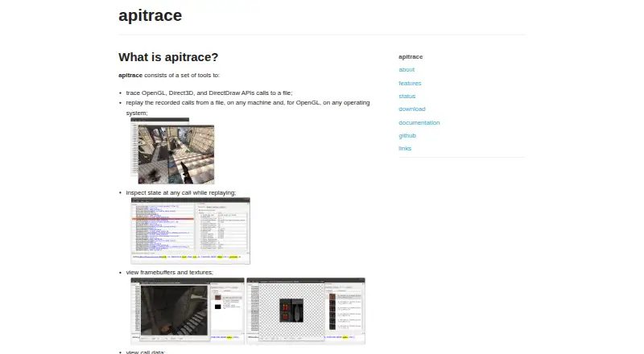This screenshot has height=354, width=644.
Task: Open the 'documentation' link
Action: pos(419,122)
